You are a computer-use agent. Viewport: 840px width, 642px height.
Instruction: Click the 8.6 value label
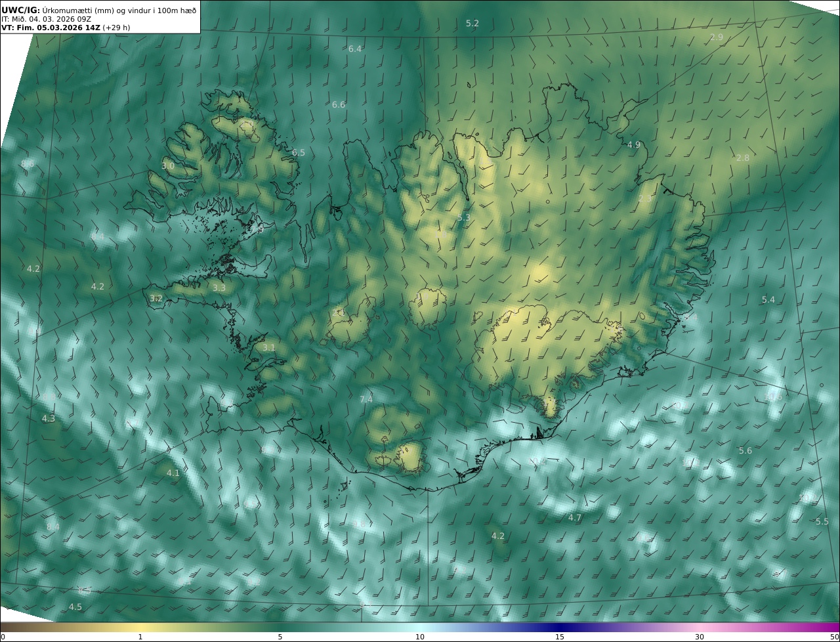28,163
